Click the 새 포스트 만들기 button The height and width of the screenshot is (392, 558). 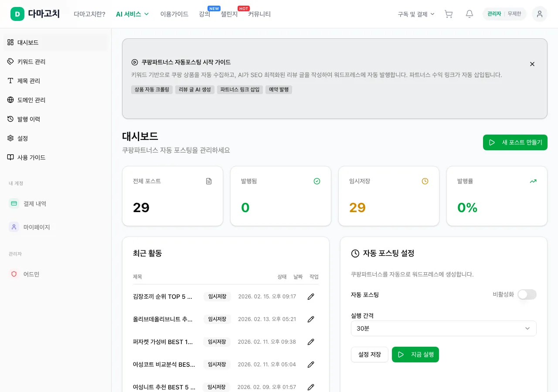coord(515,142)
